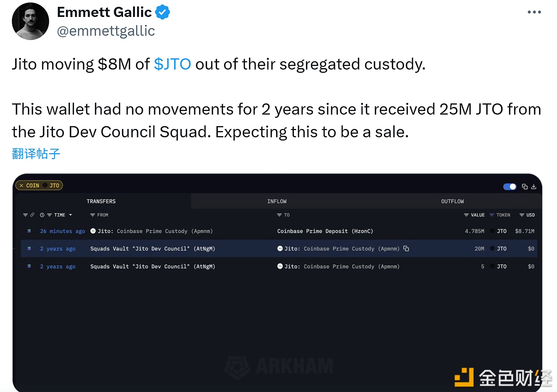This screenshot has height=392, width=557.
Task: Click the blue verified badge
Action: point(162,12)
